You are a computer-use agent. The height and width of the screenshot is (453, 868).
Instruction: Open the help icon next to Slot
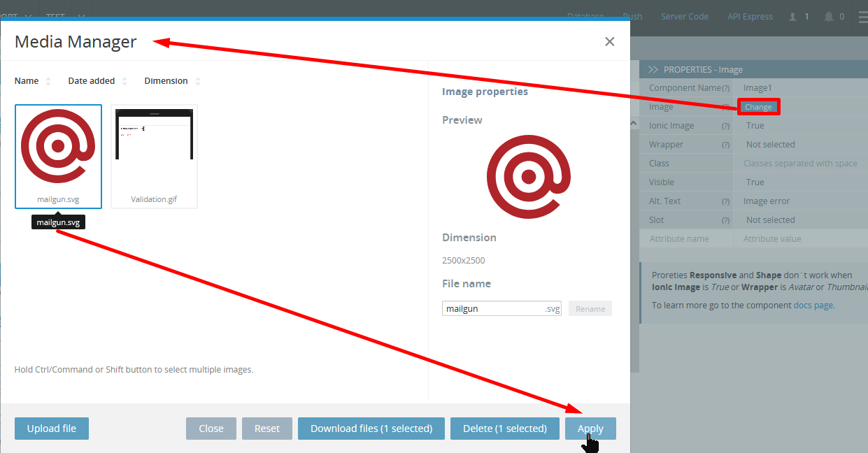[x=725, y=221]
